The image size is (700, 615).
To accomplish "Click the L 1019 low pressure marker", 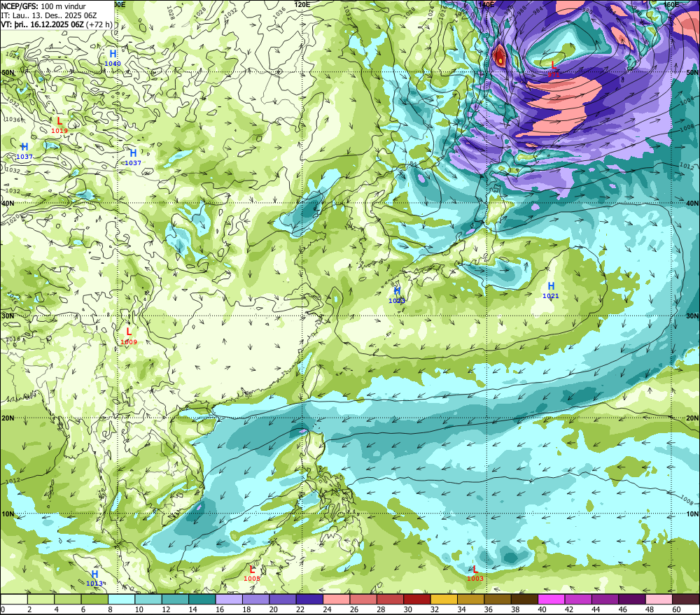I will point(59,125).
